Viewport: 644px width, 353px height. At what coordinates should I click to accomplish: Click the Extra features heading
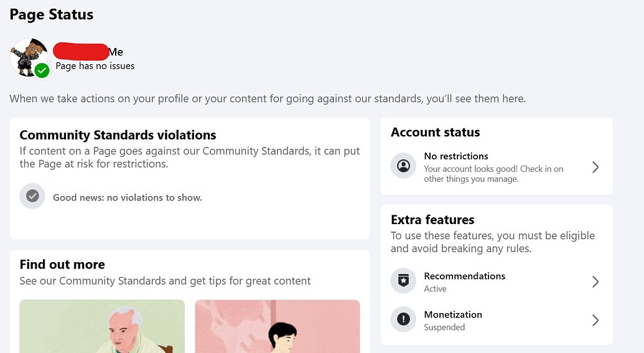pos(432,219)
